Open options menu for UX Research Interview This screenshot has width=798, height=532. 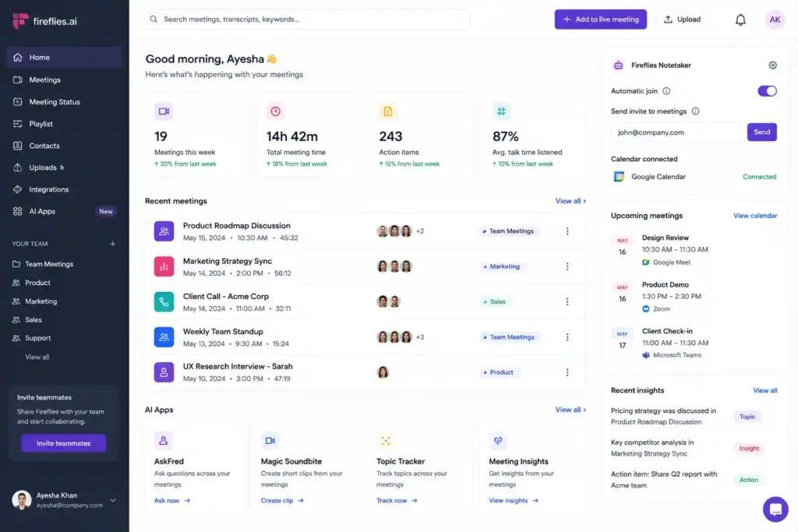click(x=567, y=372)
